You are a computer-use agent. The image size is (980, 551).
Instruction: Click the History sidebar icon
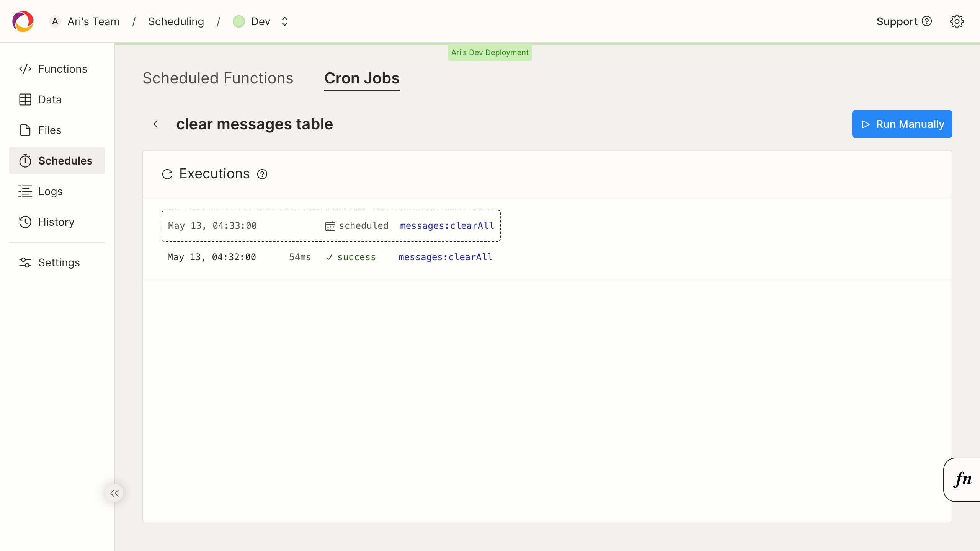click(25, 222)
